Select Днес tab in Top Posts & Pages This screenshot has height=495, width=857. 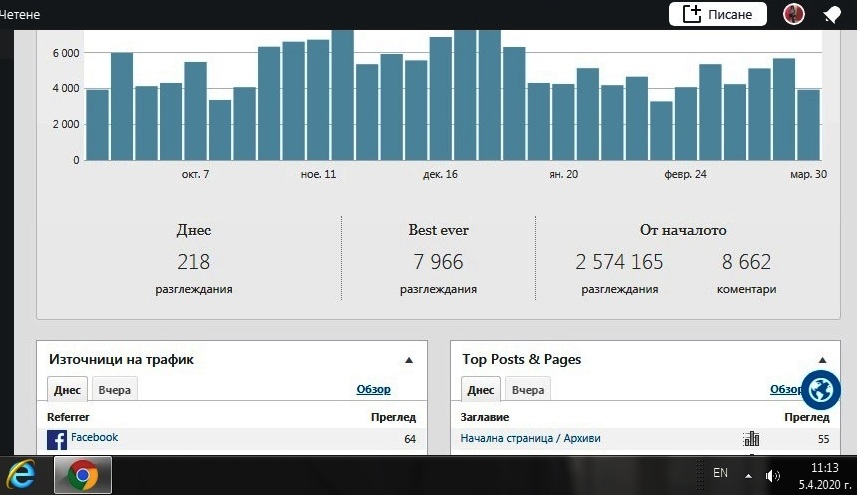tap(480, 390)
